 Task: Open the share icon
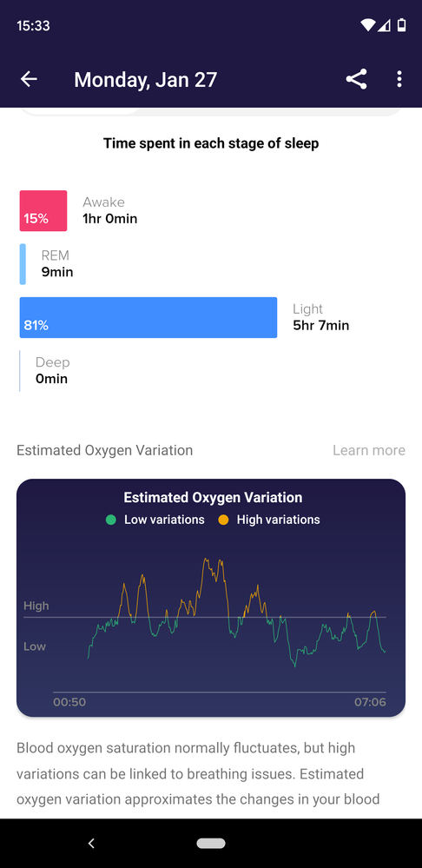point(357,79)
